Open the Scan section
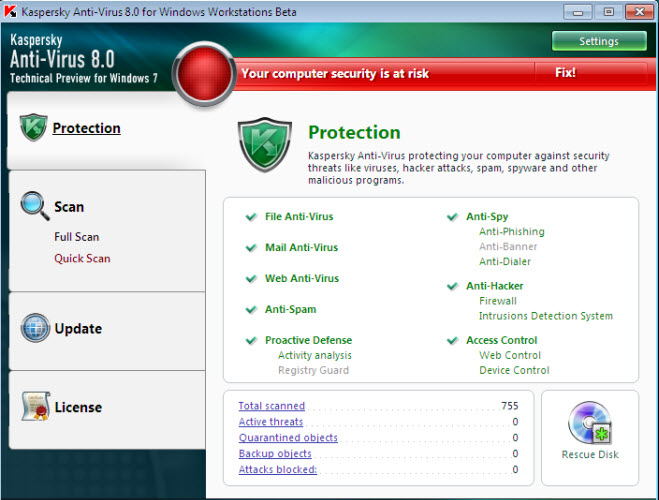Image resolution: width=659 pixels, height=500 pixels. pyautogui.click(x=69, y=207)
